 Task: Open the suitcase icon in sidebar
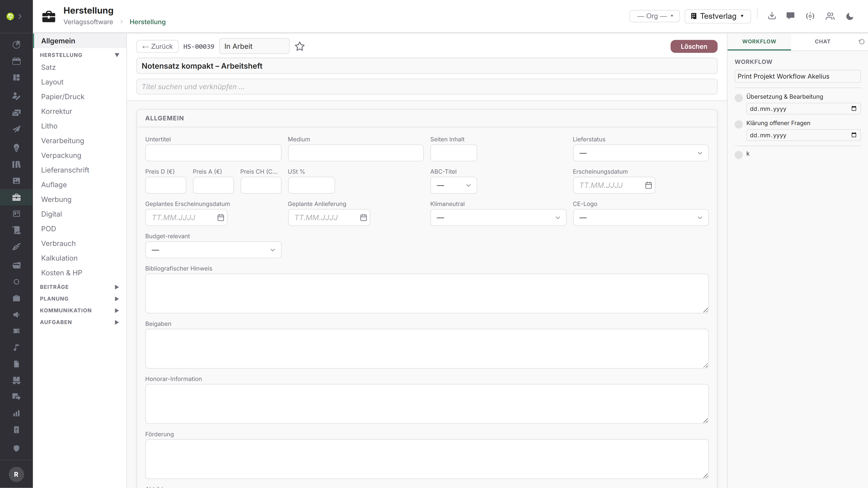[x=16, y=298]
